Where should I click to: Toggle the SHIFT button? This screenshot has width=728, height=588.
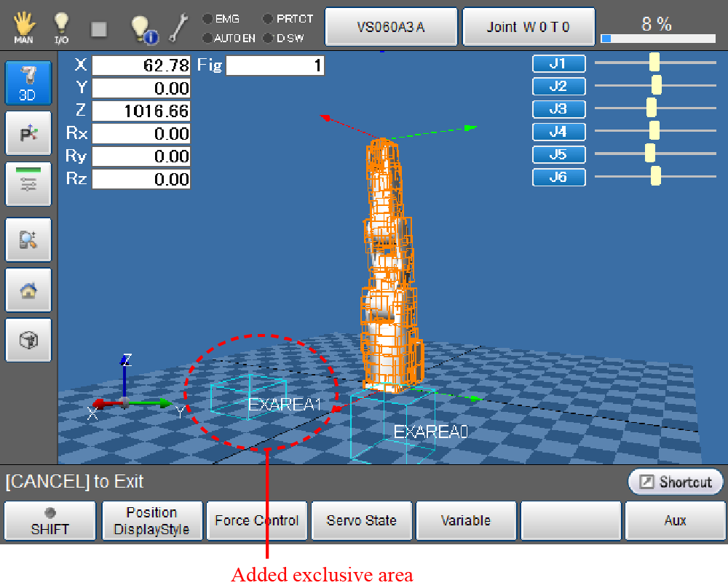pyautogui.click(x=50, y=521)
